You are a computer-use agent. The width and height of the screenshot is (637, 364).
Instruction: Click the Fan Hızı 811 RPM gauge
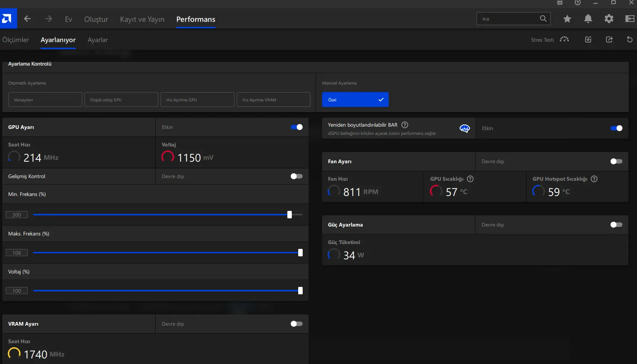(x=334, y=191)
